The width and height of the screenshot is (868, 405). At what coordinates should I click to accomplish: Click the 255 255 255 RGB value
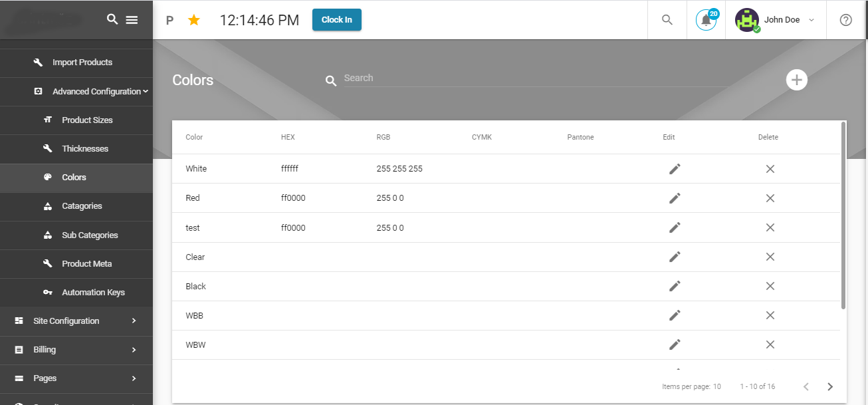click(x=399, y=169)
